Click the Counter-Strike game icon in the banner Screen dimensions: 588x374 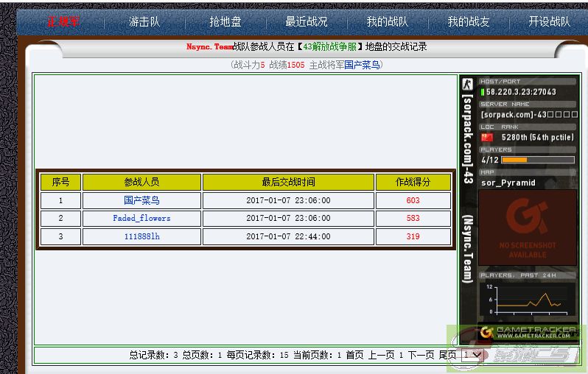[466, 85]
